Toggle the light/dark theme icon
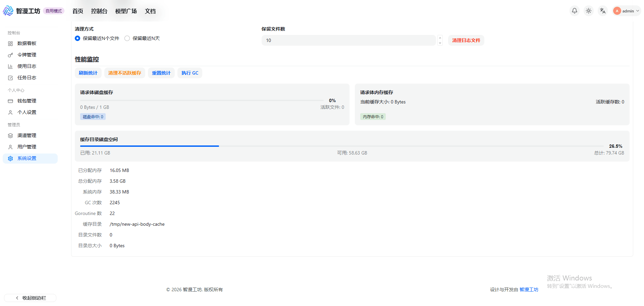 (x=589, y=11)
